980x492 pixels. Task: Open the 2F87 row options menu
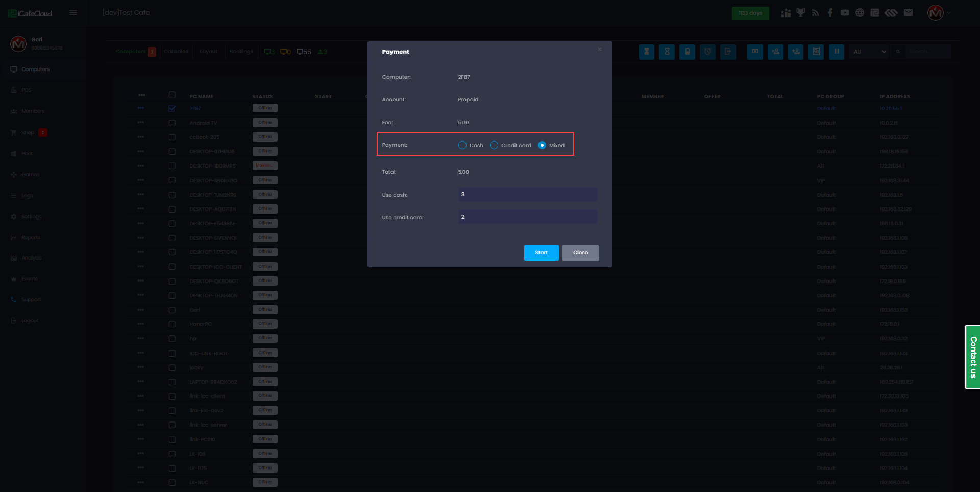pos(141,108)
